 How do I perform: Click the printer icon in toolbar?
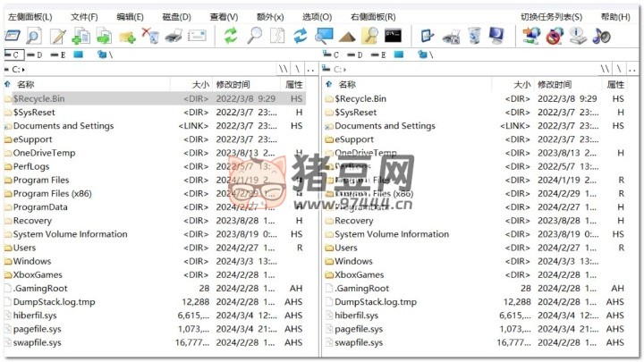tap(174, 36)
